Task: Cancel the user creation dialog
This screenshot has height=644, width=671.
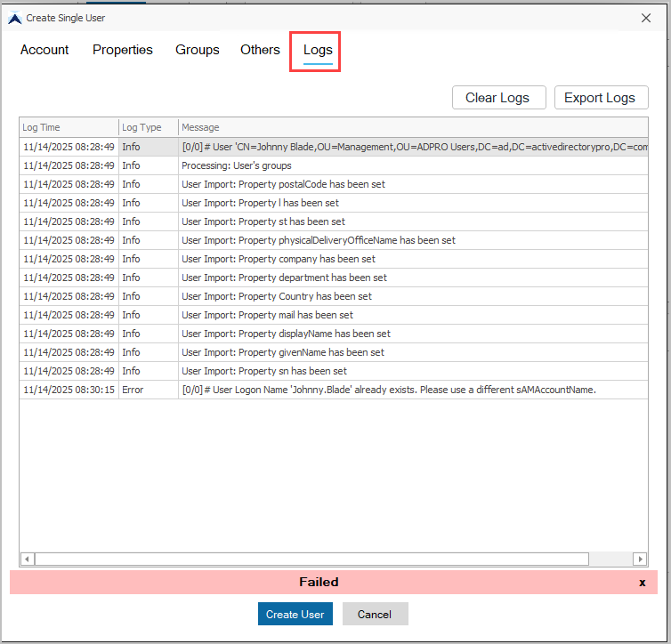Action: coord(375,614)
